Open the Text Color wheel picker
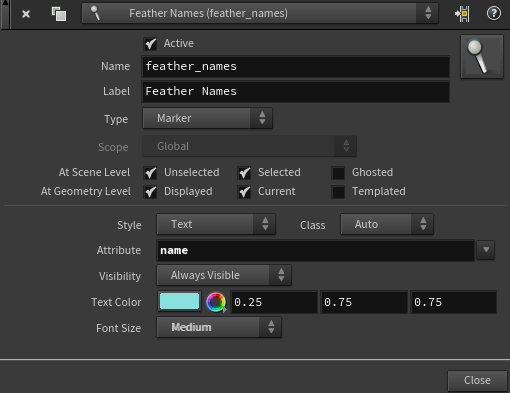 pyautogui.click(x=216, y=302)
